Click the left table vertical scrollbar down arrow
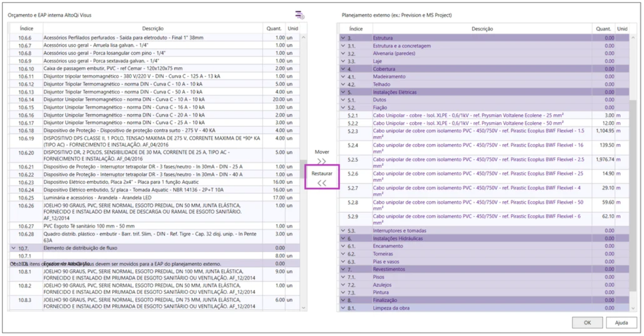The image size is (644, 336). (x=303, y=307)
